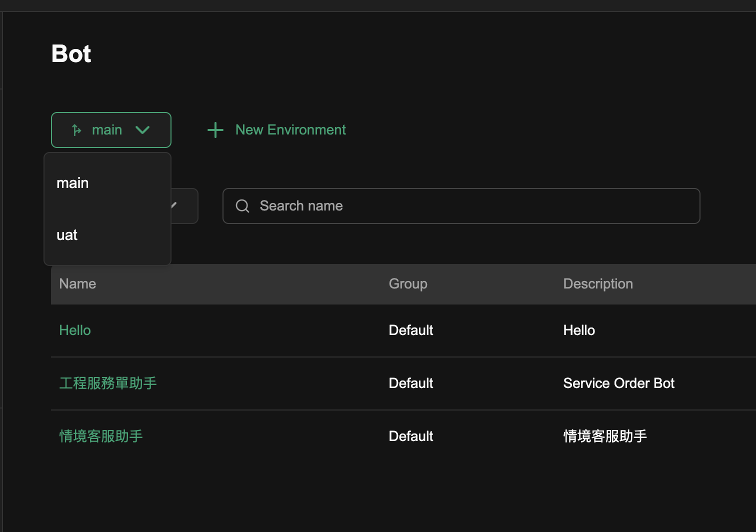The height and width of the screenshot is (532, 756).
Task: Click the 'Service Order Bot' description cell
Action: pos(619,383)
